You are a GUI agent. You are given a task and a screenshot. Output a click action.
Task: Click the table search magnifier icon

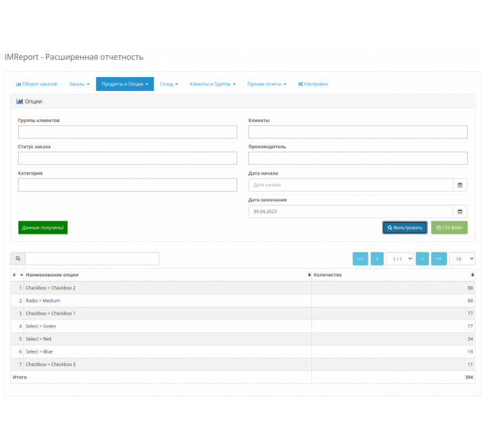(18, 258)
